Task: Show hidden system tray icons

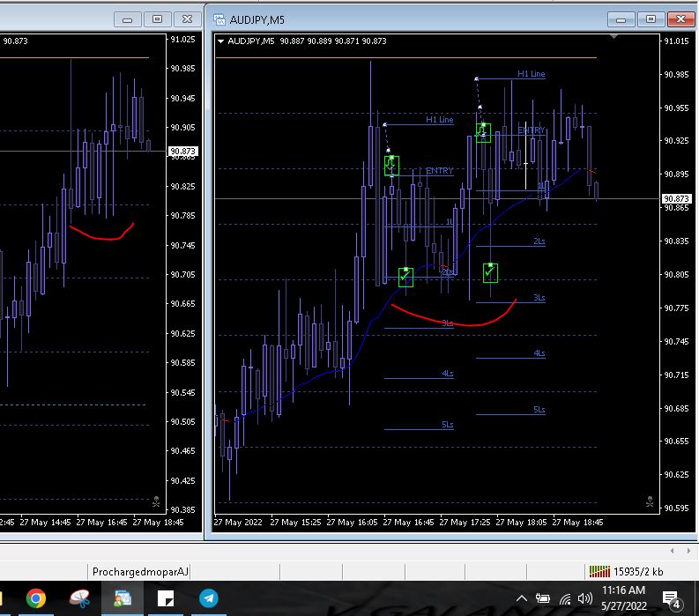Action: click(522, 598)
